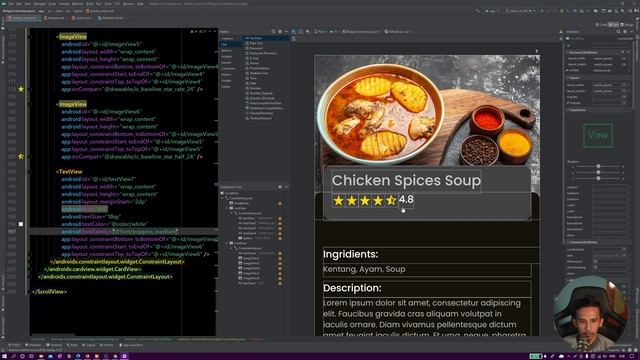
Task: Select the Layouts palette category
Action: [226, 63]
